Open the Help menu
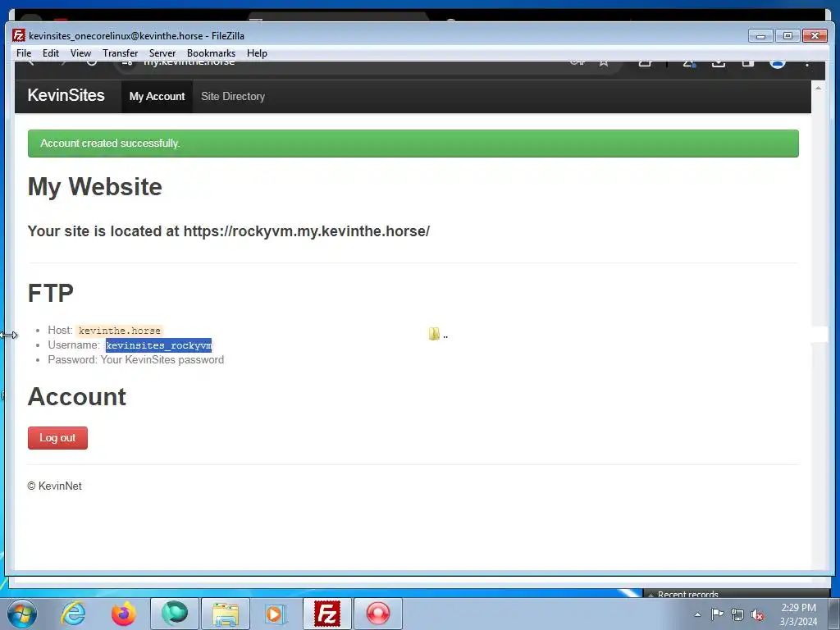The width and height of the screenshot is (840, 630). point(257,53)
